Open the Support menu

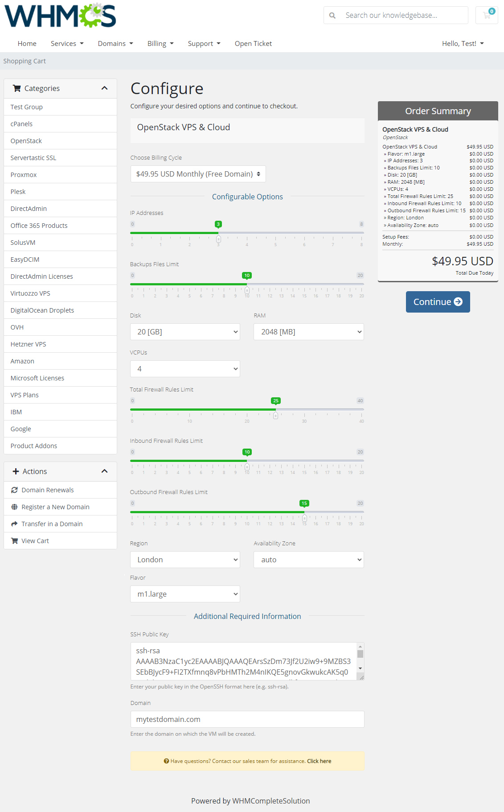click(204, 43)
